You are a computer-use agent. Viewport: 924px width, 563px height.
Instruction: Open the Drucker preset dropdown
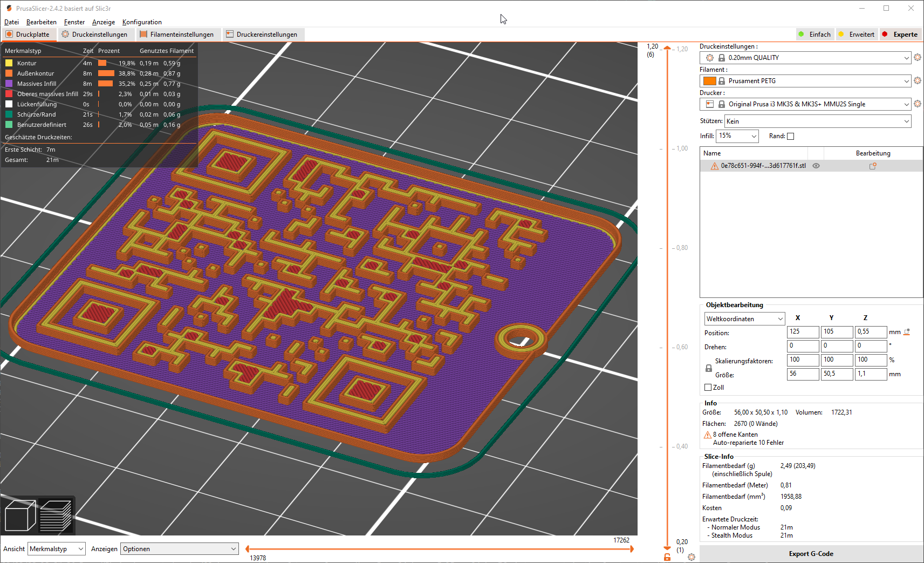coord(805,104)
